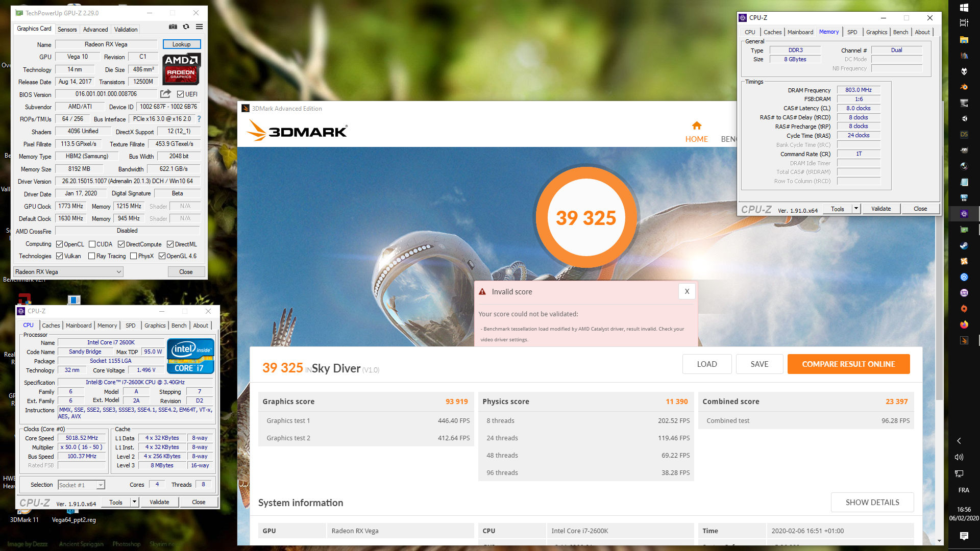
Task: Toggle the Ray Tracing checkbox
Action: [x=92, y=256]
